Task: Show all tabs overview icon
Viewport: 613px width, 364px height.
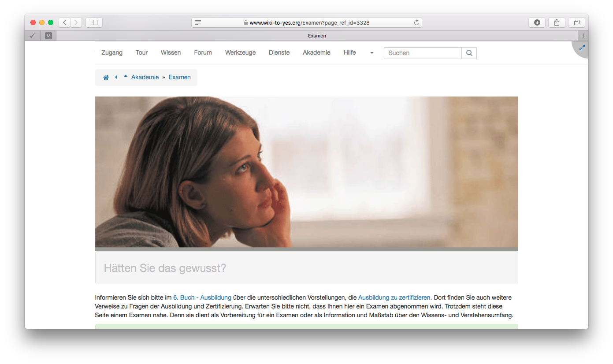Action: (x=576, y=22)
